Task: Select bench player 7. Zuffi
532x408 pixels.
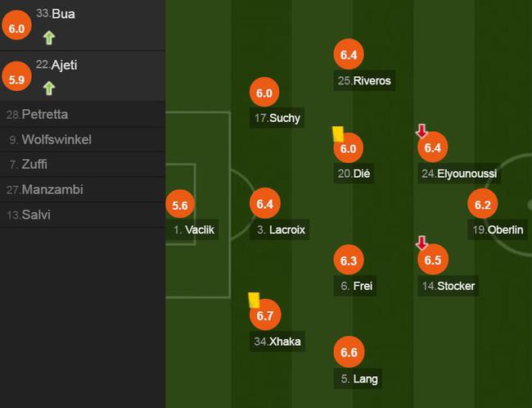Action: [x=83, y=165]
